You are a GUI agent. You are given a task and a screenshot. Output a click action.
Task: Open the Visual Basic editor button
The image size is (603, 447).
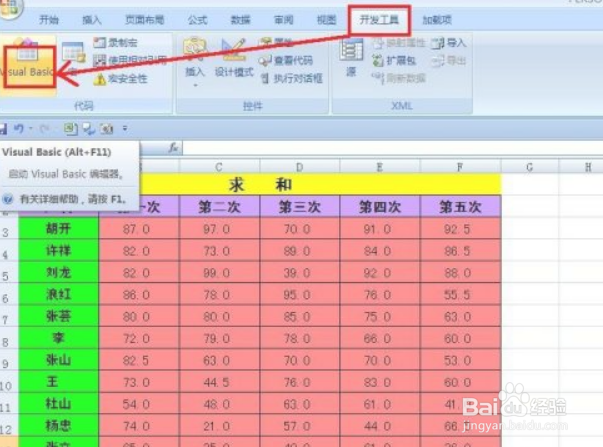click(28, 63)
